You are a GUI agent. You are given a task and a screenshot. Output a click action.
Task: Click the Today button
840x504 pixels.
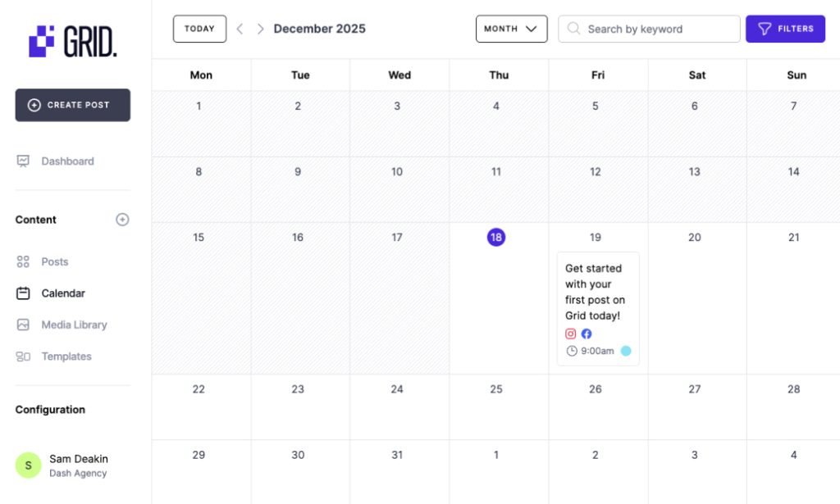(x=199, y=29)
